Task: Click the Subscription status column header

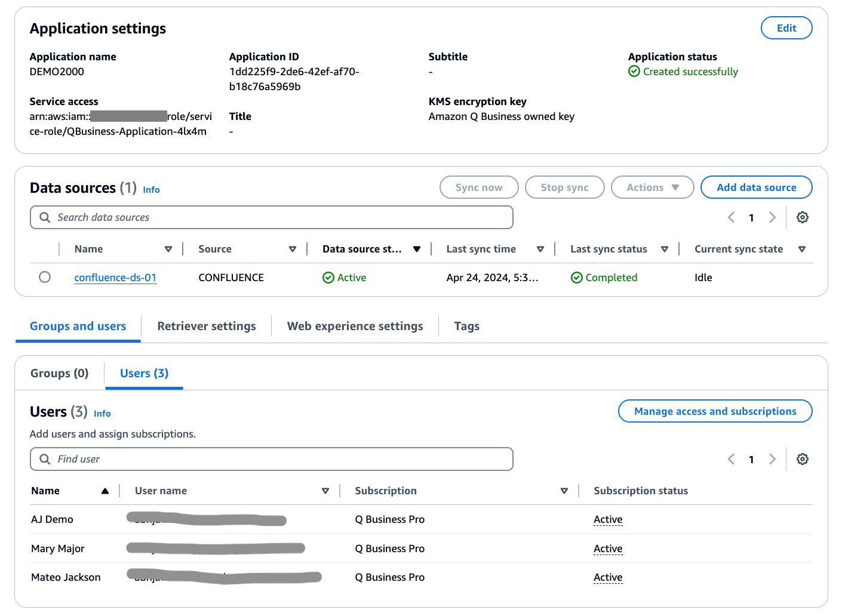Action: 641,491
